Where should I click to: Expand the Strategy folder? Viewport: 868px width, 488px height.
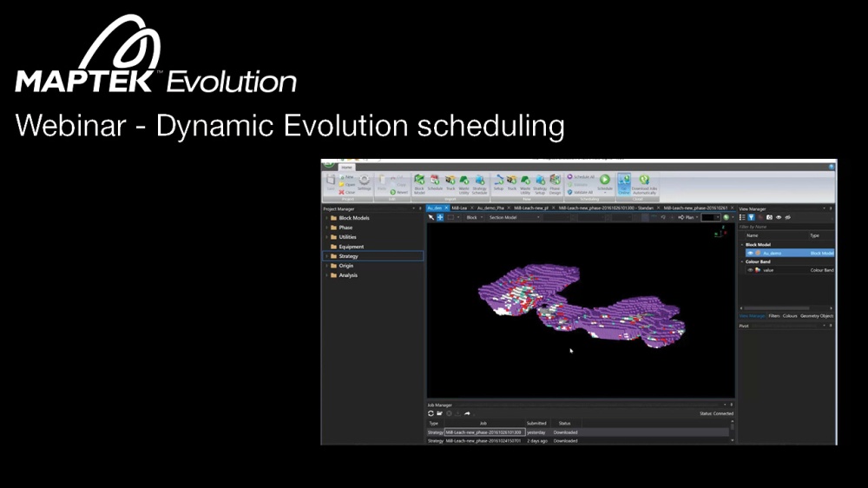coord(326,256)
